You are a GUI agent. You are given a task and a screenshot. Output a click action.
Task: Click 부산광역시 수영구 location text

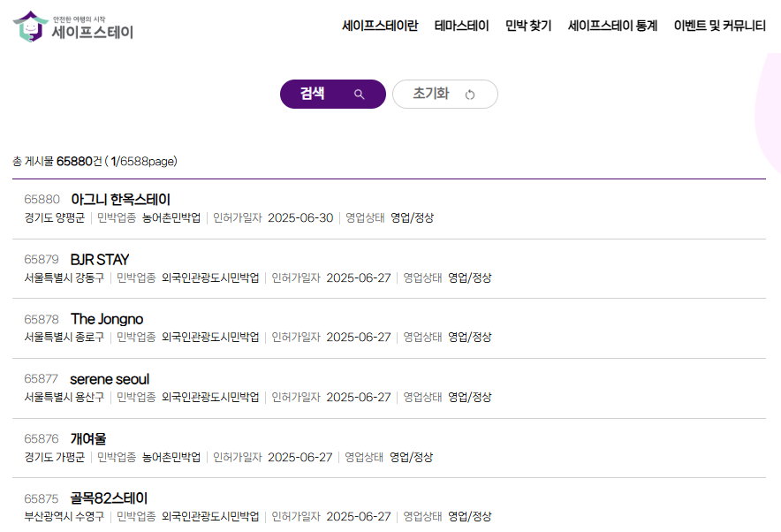click(x=64, y=517)
